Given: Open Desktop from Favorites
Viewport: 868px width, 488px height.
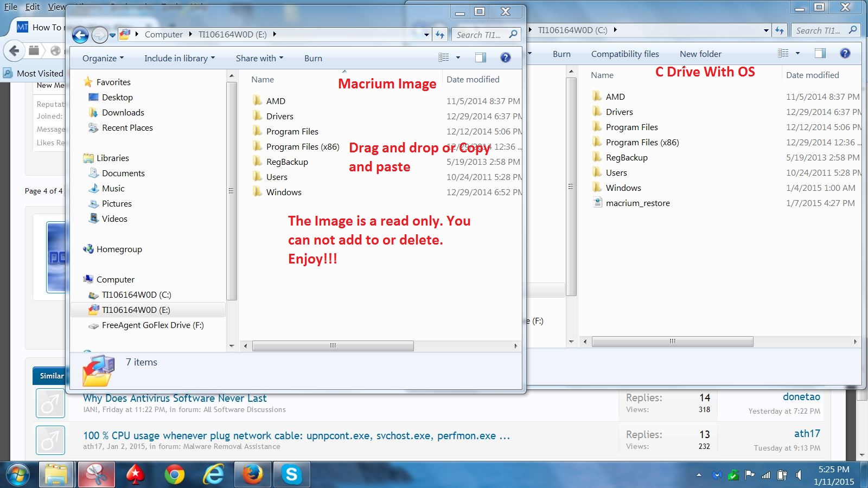Looking at the screenshot, I should pyautogui.click(x=117, y=97).
